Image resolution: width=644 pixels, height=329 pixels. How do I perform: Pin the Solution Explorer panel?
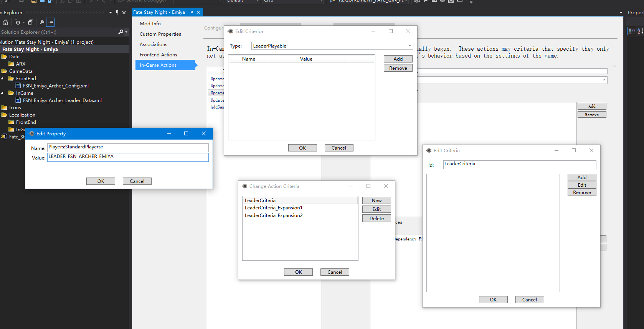click(117, 13)
